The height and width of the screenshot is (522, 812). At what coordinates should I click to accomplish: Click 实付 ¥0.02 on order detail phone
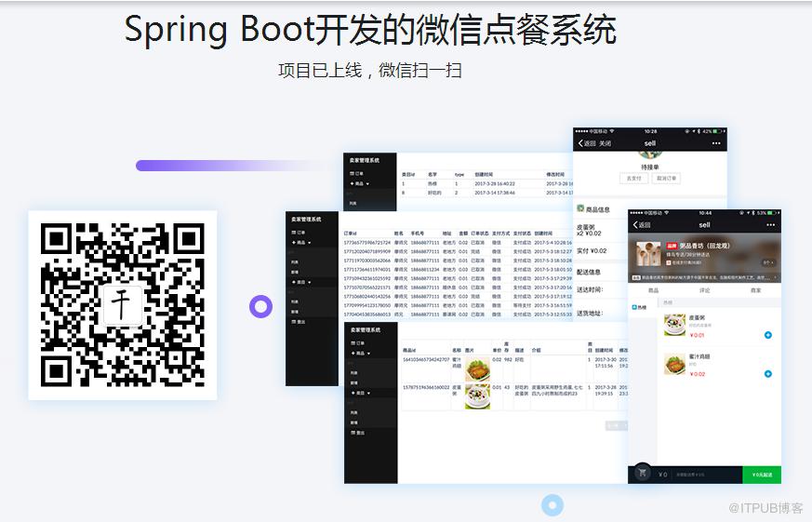(x=592, y=250)
